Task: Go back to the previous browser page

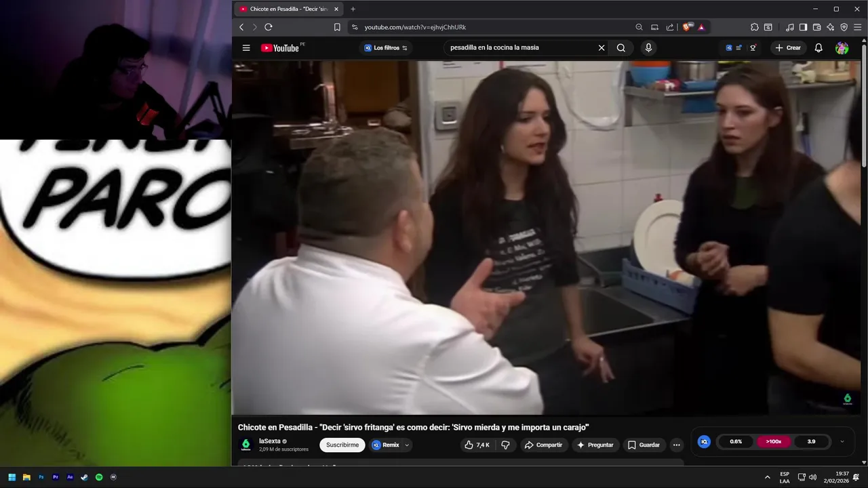Action: tap(241, 27)
